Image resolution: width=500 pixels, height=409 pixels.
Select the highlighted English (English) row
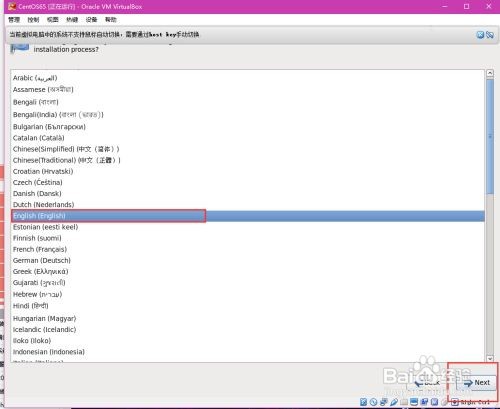point(247,216)
